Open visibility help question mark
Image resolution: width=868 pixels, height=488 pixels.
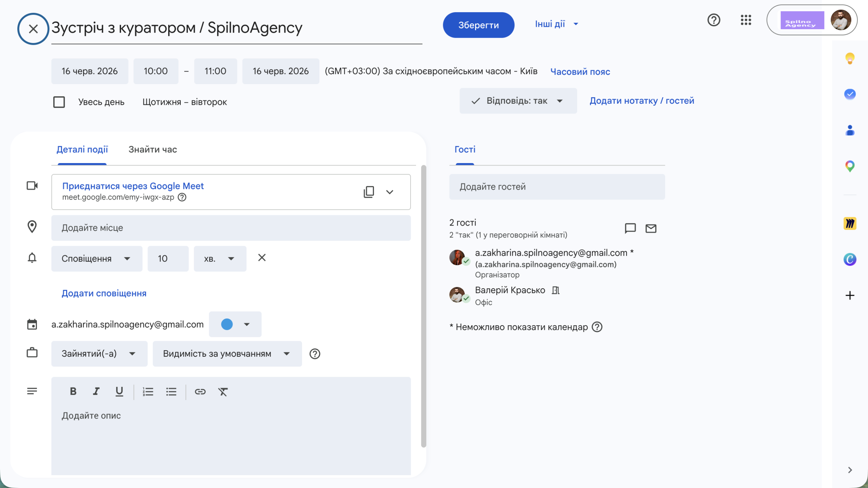pyautogui.click(x=315, y=354)
